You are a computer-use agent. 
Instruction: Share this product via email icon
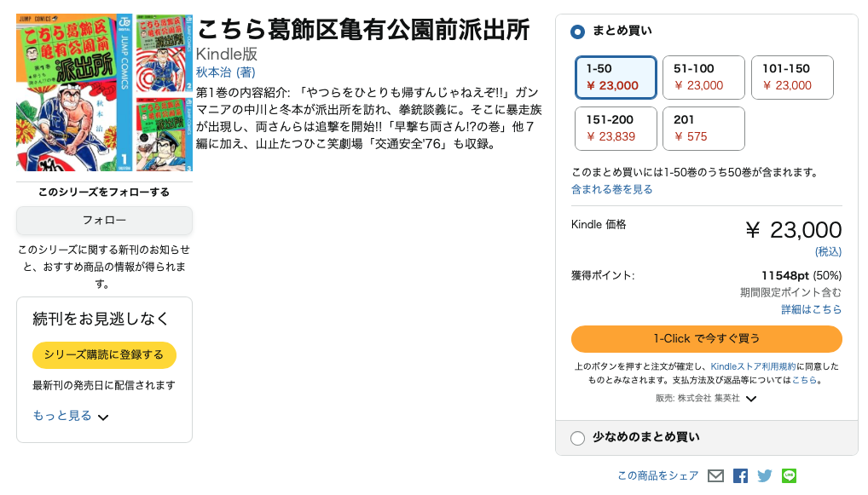coord(715,476)
